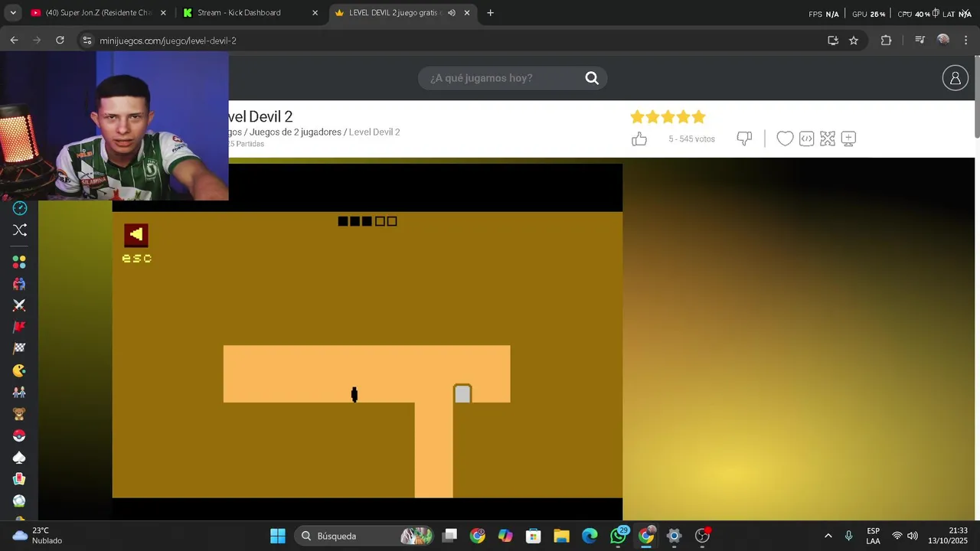Open the spade card games category icon
Screen dimensions: 980x551
(x=20, y=458)
